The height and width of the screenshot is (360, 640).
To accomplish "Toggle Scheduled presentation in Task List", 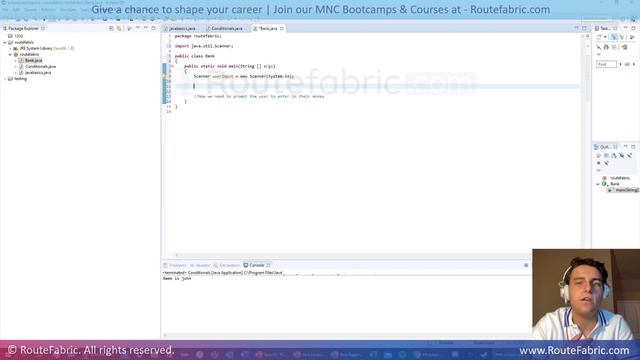I will [622, 37].
